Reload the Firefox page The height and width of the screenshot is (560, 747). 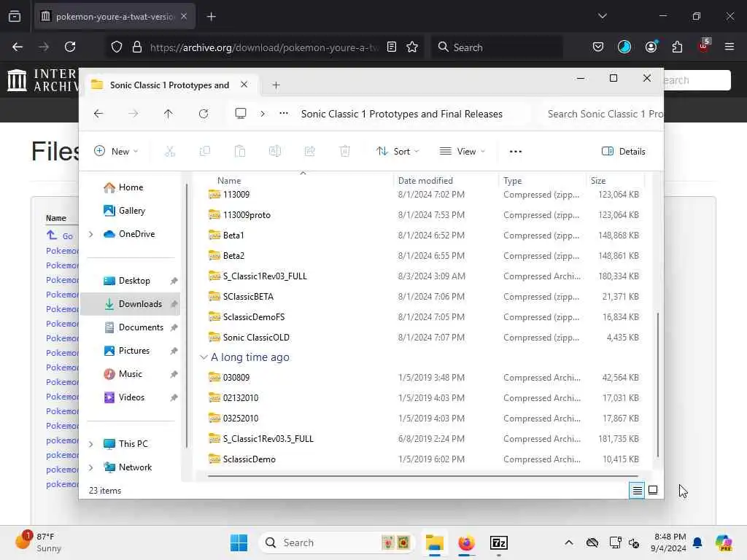pos(70,47)
